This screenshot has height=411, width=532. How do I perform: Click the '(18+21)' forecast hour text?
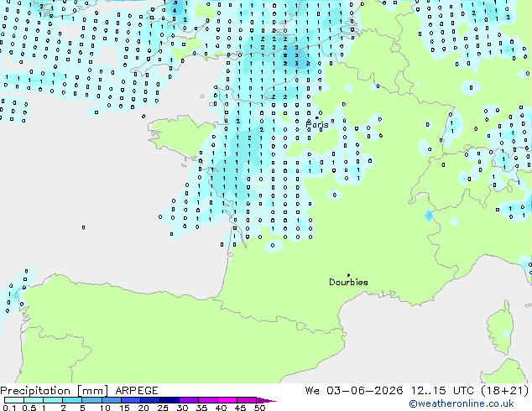coord(505,391)
